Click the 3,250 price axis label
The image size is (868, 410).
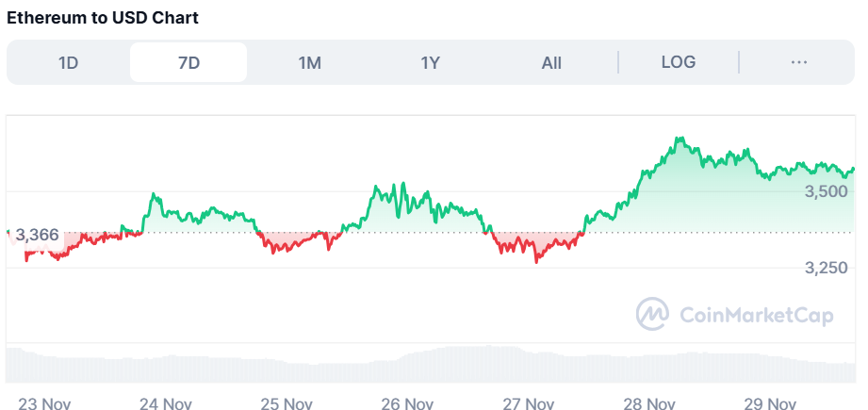827,268
